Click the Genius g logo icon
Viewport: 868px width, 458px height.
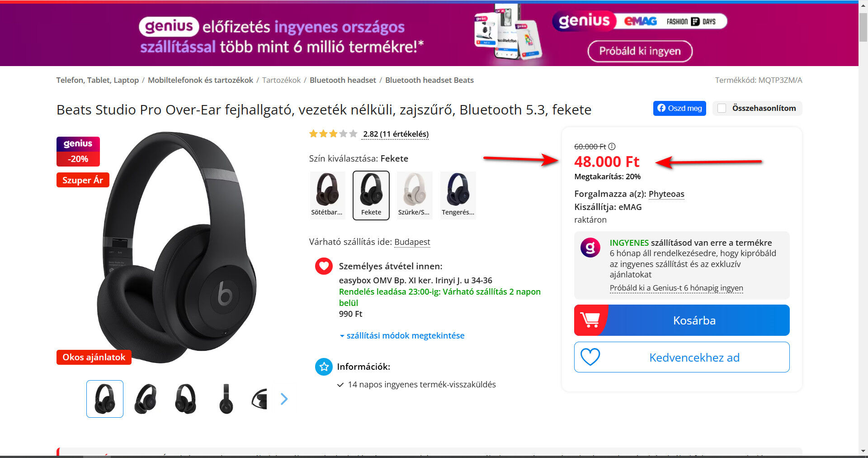coord(590,247)
